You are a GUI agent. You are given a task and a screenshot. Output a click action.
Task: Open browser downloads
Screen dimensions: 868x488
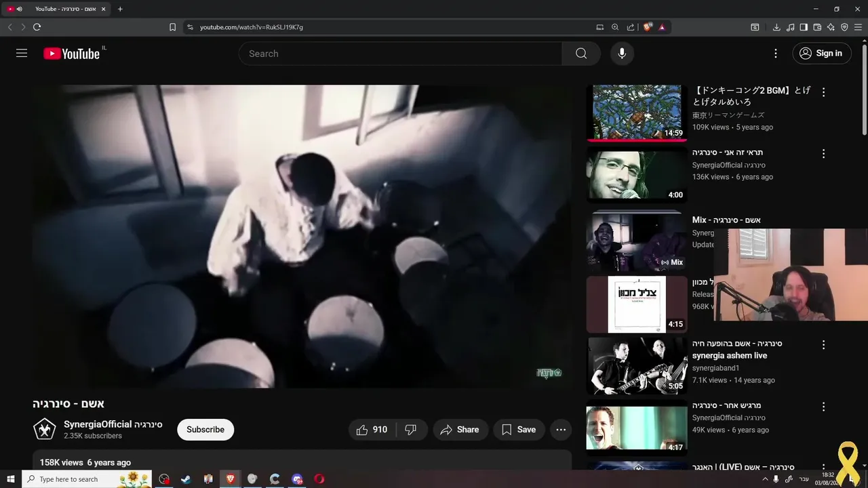pyautogui.click(x=776, y=27)
